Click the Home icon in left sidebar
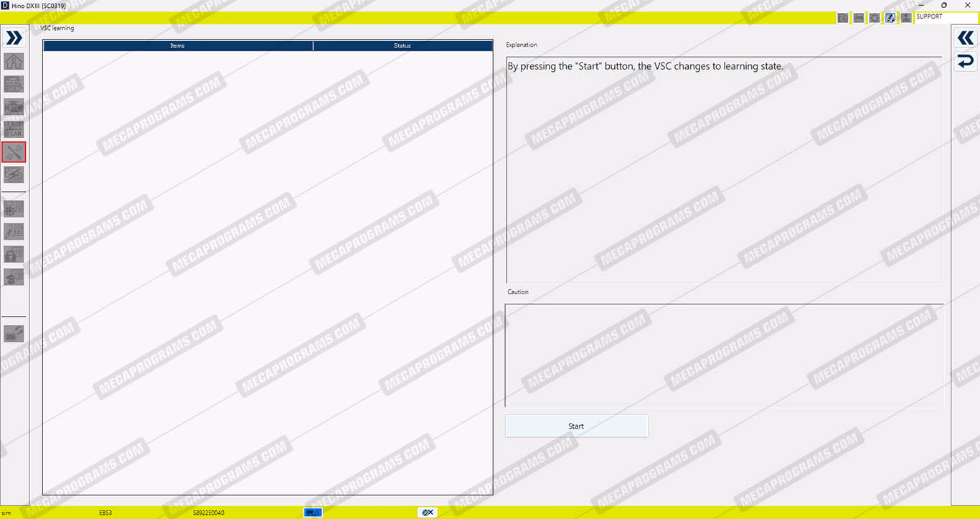Screen dimensions: 980x519 coord(14,62)
